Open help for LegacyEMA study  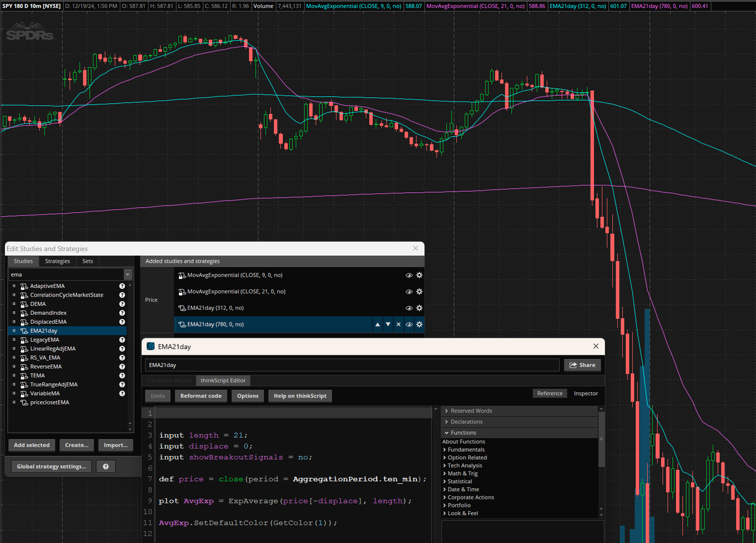(123, 340)
